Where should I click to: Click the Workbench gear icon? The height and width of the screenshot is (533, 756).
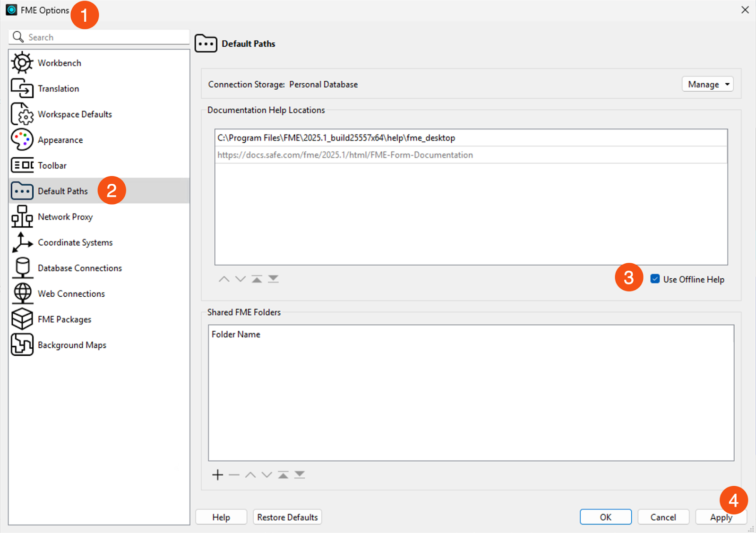tap(22, 63)
